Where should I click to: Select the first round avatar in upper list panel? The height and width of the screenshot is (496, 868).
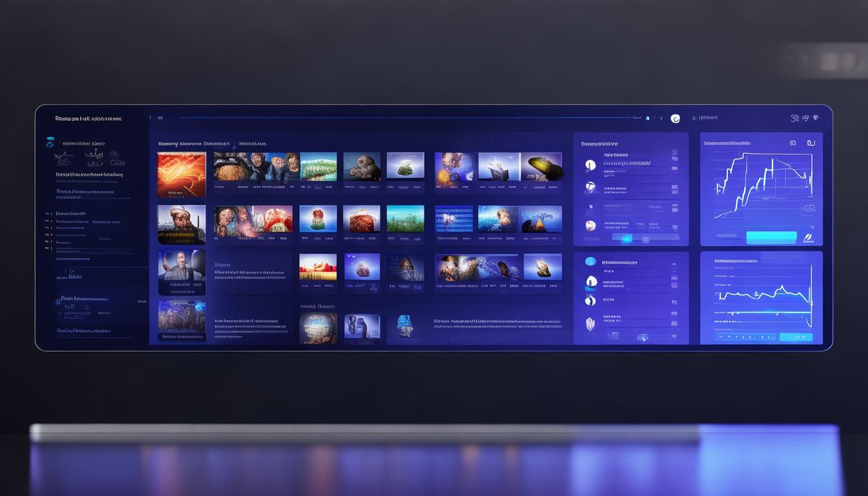pyautogui.click(x=590, y=165)
